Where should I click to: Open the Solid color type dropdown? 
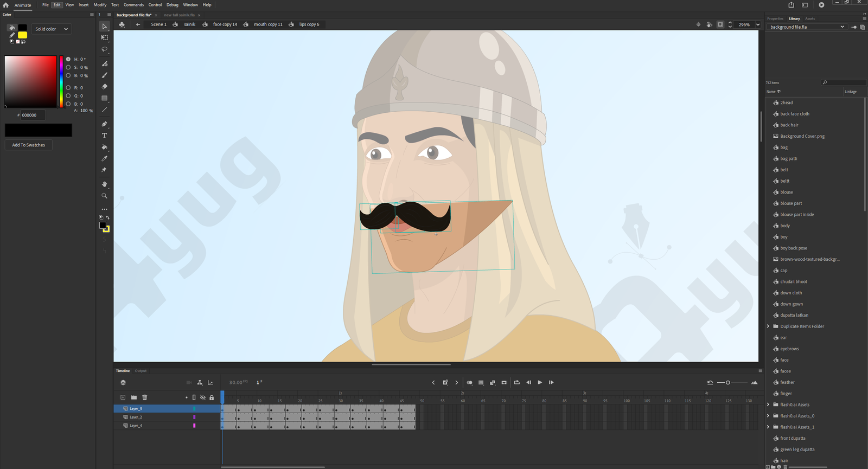pos(52,29)
